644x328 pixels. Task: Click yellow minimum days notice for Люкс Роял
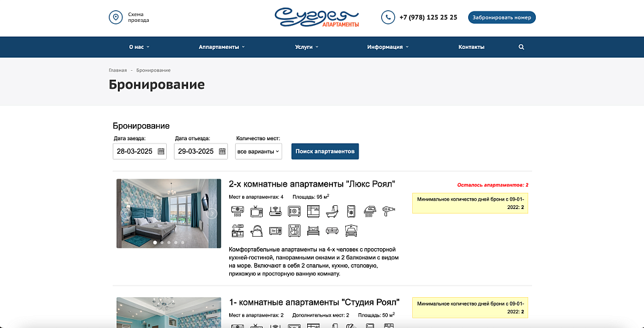coord(470,203)
